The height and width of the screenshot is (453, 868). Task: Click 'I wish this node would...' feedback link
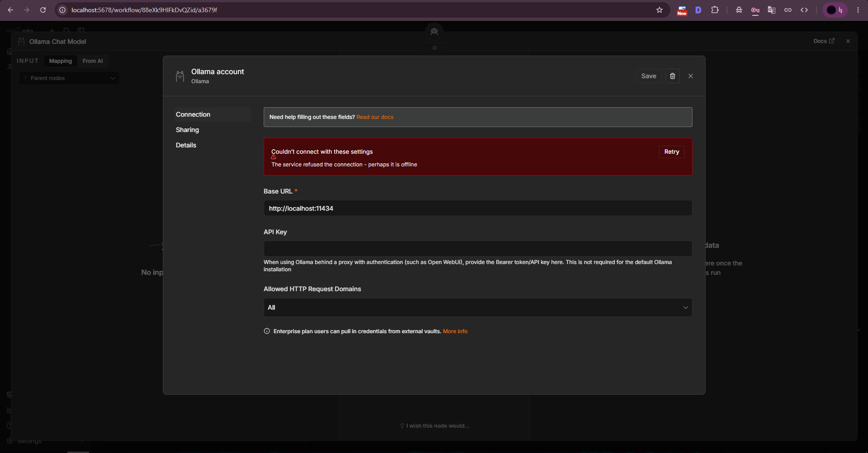[435, 426]
